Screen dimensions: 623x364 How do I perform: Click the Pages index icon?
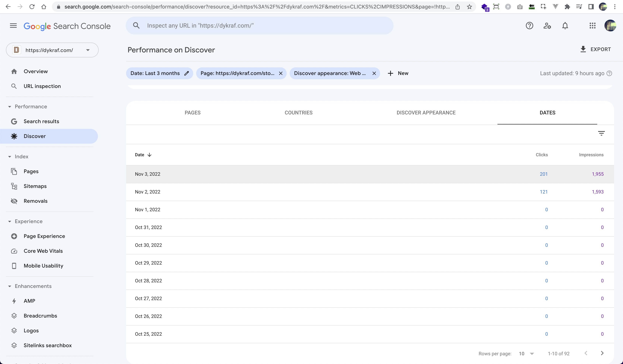[x=14, y=171]
